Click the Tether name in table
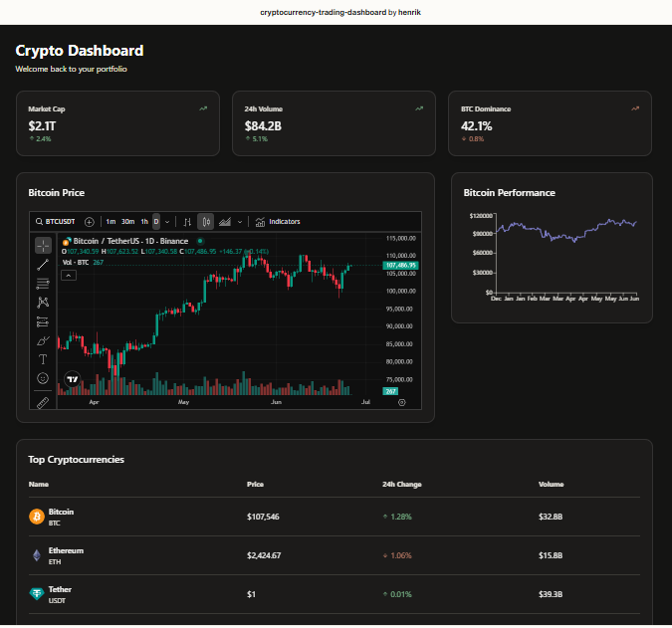The width and height of the screenshot is (672, 628). click(60, 589)
